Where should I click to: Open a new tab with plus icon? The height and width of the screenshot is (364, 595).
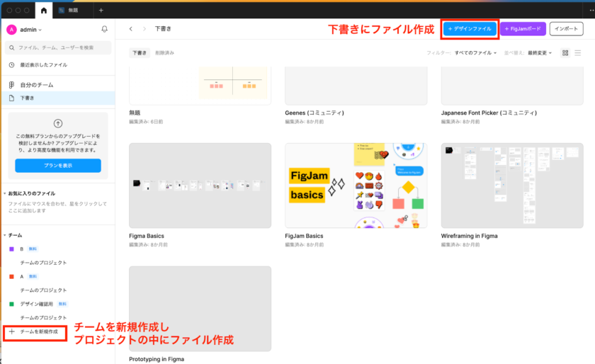point(101,10)
